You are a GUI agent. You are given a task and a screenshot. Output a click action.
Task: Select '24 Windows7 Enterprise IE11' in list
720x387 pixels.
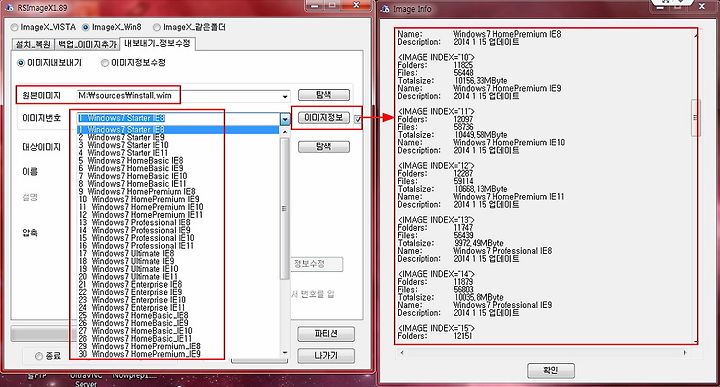click(x=178, y=308)
